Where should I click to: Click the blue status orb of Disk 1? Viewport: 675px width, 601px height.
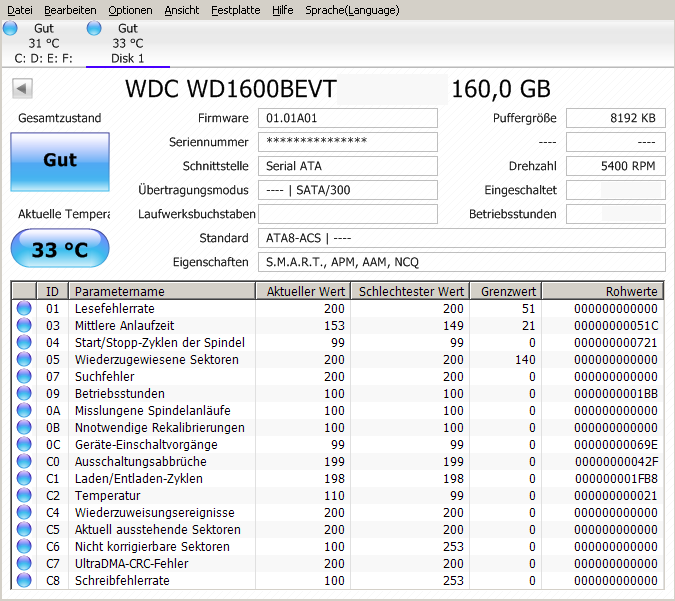(94, 28)
